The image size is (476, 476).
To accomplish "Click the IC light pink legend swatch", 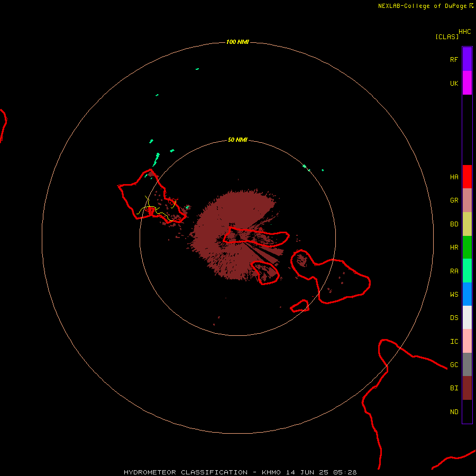I will (x=467, y=341).
